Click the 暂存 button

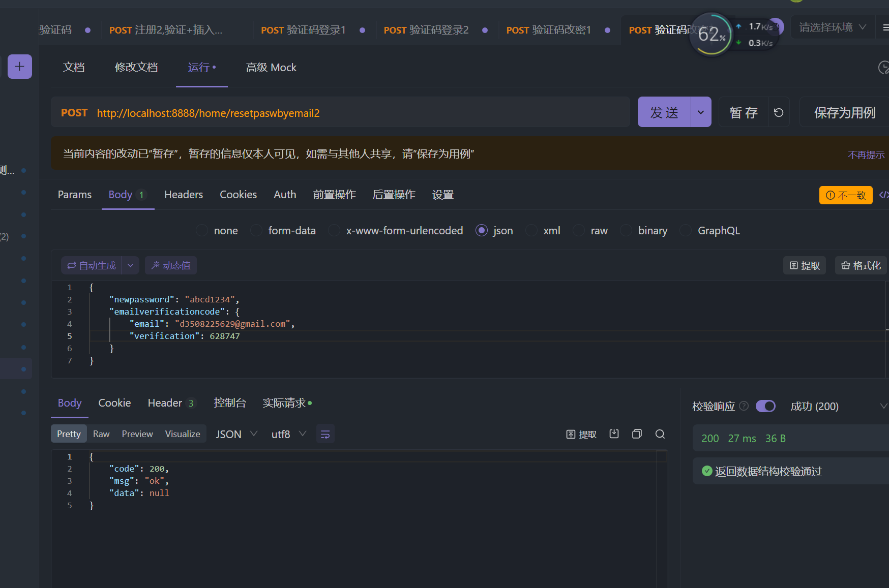pyautogui.click(x=744, y=112)
